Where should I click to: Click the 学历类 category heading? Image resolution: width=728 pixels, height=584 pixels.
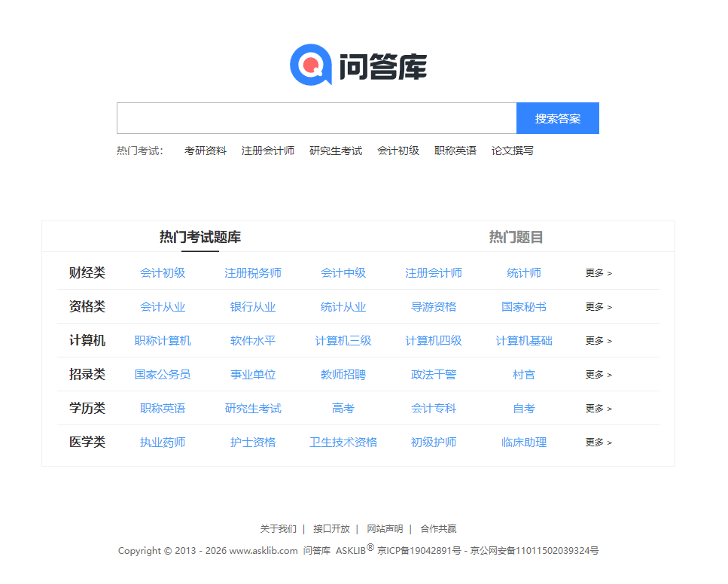click(x=87, y=408)
